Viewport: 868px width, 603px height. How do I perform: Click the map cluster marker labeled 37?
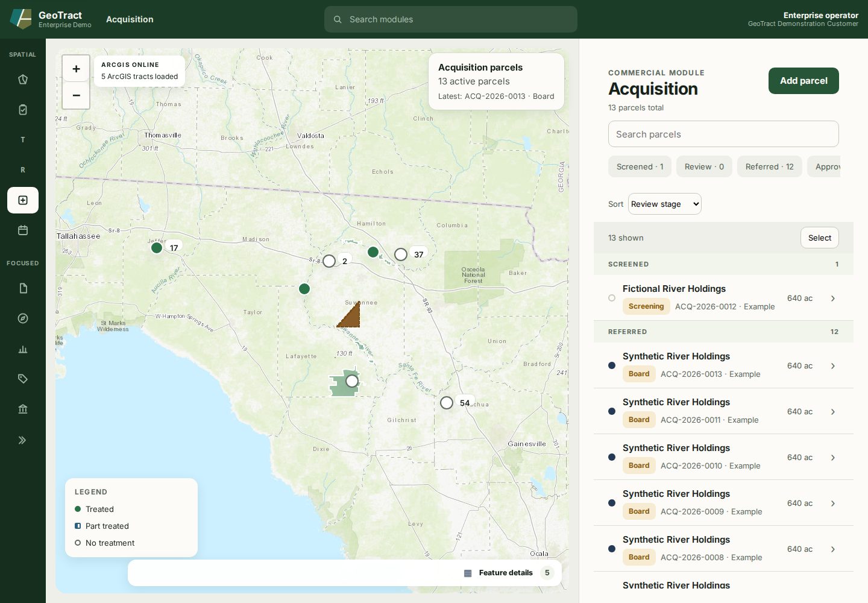401,254
